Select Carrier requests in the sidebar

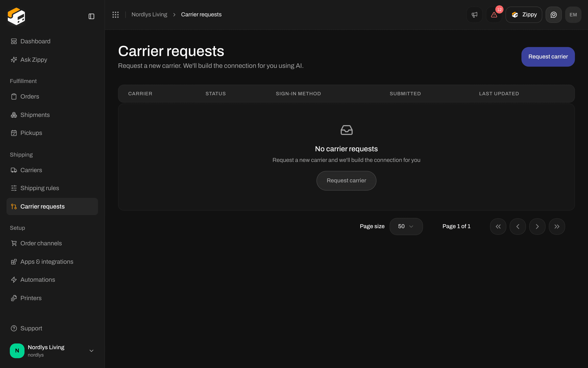[x=52, y=206]
